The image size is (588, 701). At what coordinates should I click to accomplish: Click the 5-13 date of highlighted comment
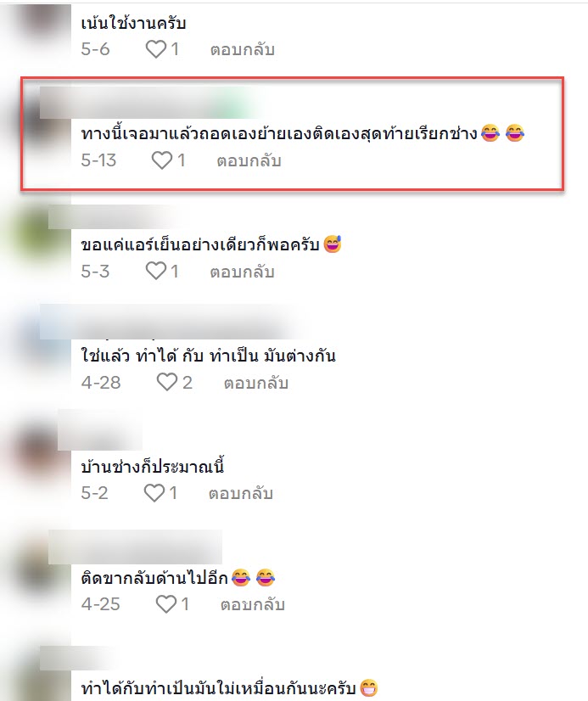coord(98,160)
